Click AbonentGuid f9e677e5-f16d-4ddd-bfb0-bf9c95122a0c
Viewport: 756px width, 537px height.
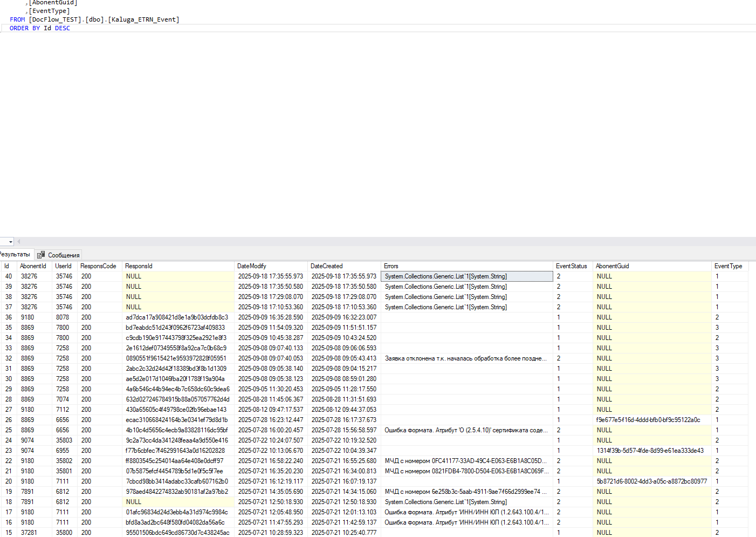pyautogui.click(x=652, y=420)
